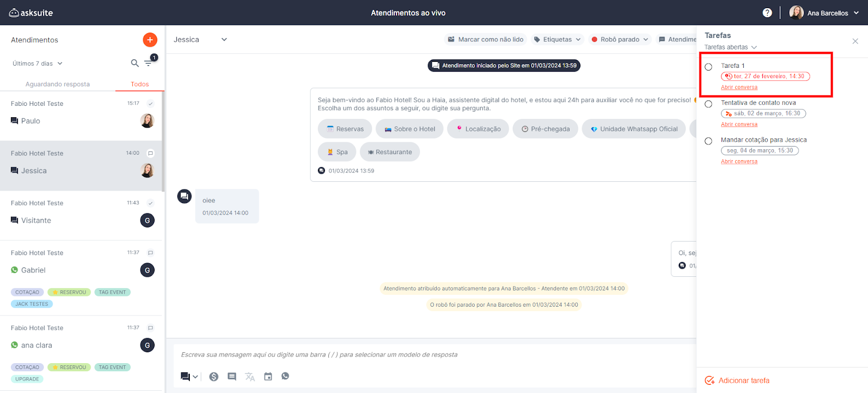Mark Tarefa 1 as completed
Screen dimensions: 868x393
pyautogui.click(x=709, y=67)
